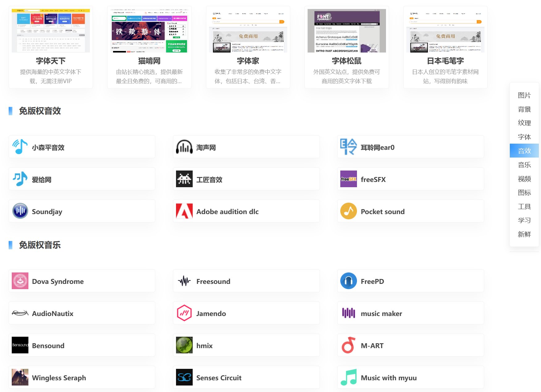Open the Bensound link
The height and width of the screenshot is (392, 541).
coord(48,346)
